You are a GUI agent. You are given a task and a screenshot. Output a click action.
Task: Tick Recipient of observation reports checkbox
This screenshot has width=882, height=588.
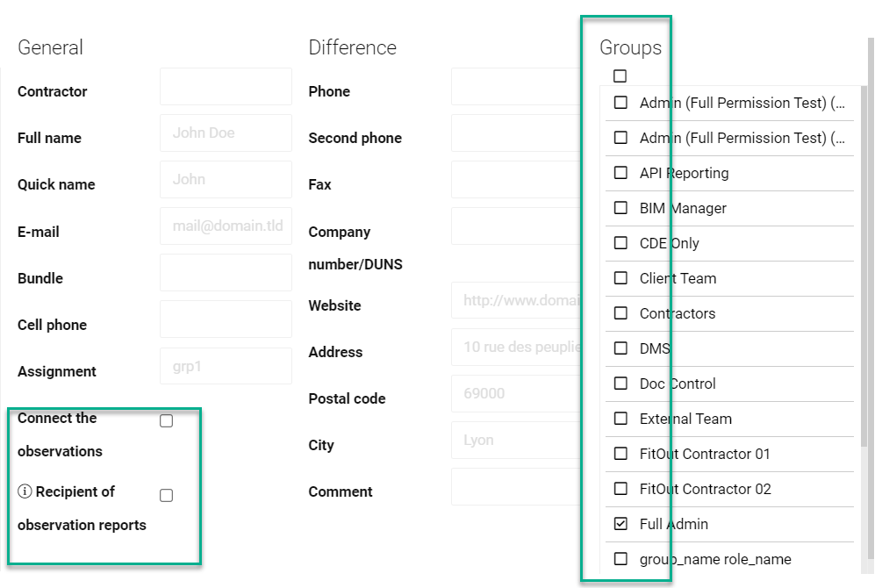click(x=166, y=496)
